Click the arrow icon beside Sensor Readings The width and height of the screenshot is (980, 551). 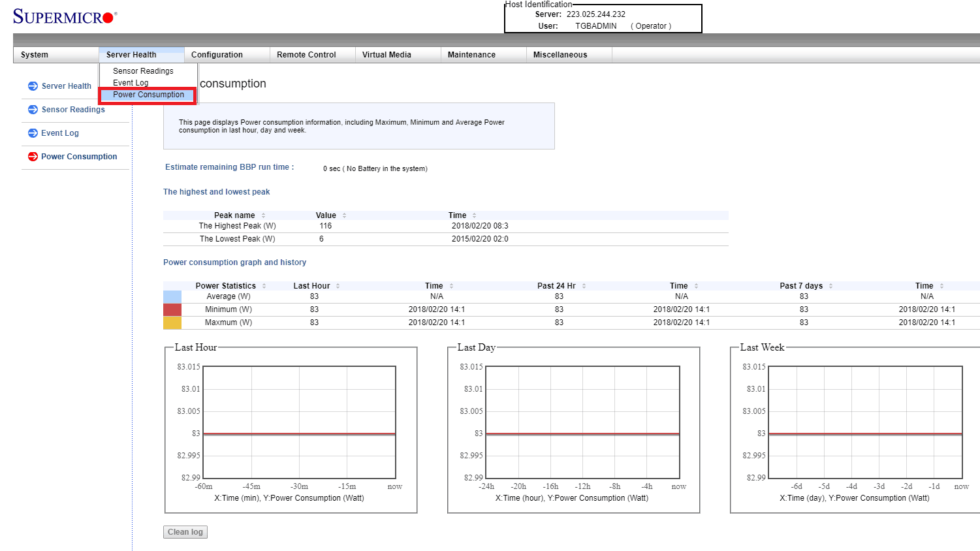33,110
